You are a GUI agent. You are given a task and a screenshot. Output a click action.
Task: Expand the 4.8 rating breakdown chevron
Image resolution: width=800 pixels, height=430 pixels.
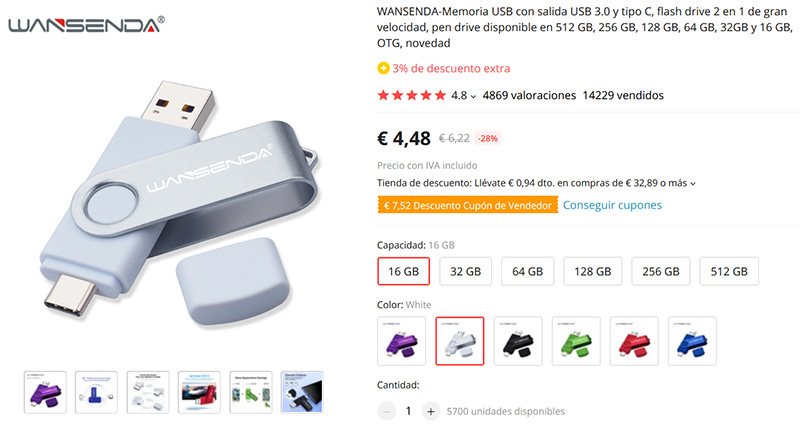[x=473, y=96]
